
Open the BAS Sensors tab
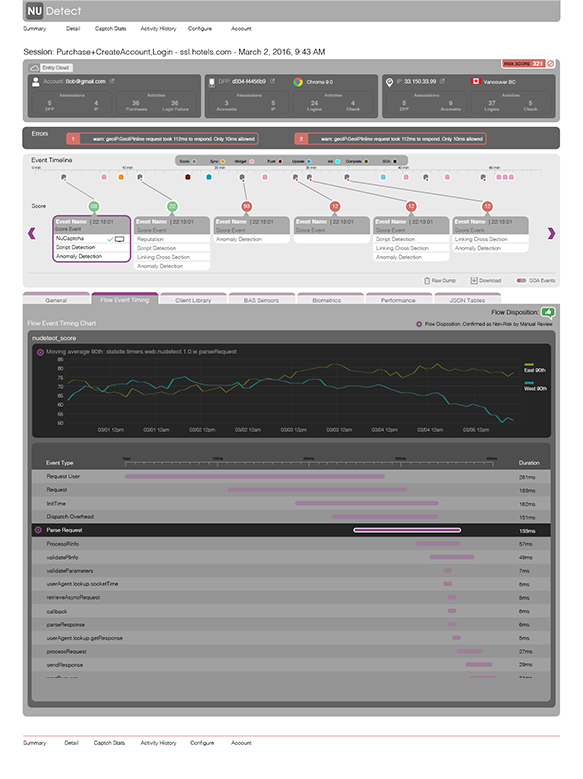point(261,298)
